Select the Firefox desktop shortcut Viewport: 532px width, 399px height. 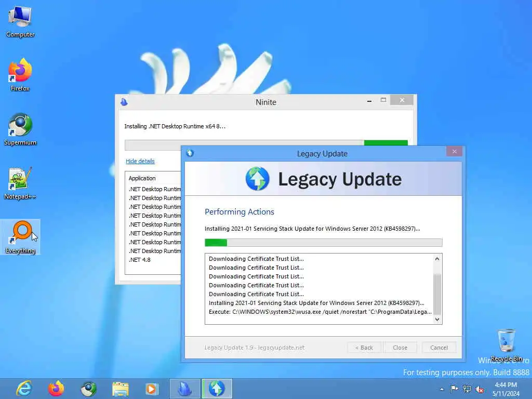pos(20,75)
